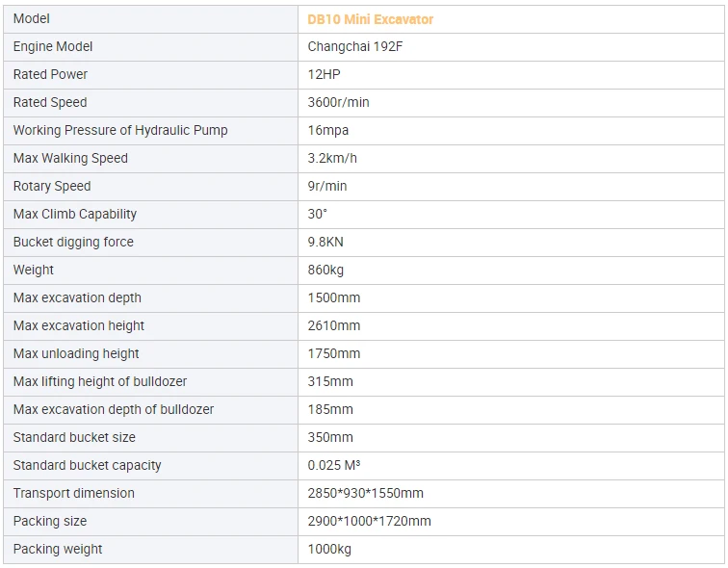Select Working Pressure of Hydraulic Pump label

click(120, 130)
